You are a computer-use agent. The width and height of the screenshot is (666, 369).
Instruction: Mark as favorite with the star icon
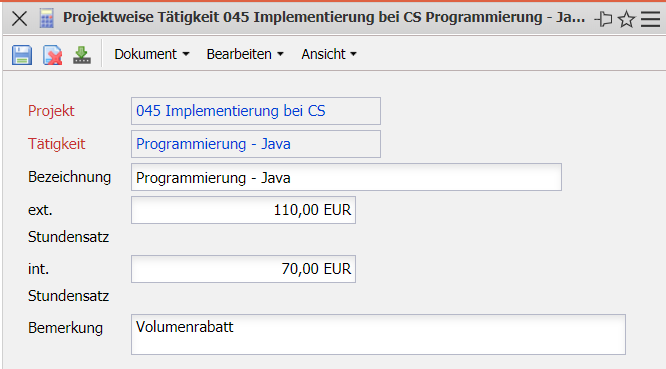click(626, 19)
